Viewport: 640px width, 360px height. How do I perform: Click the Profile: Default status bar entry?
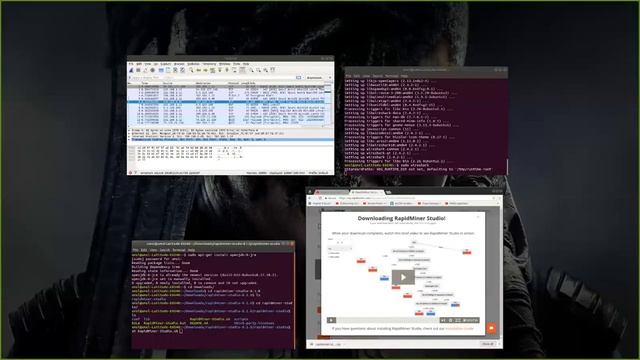pos(318,173)
